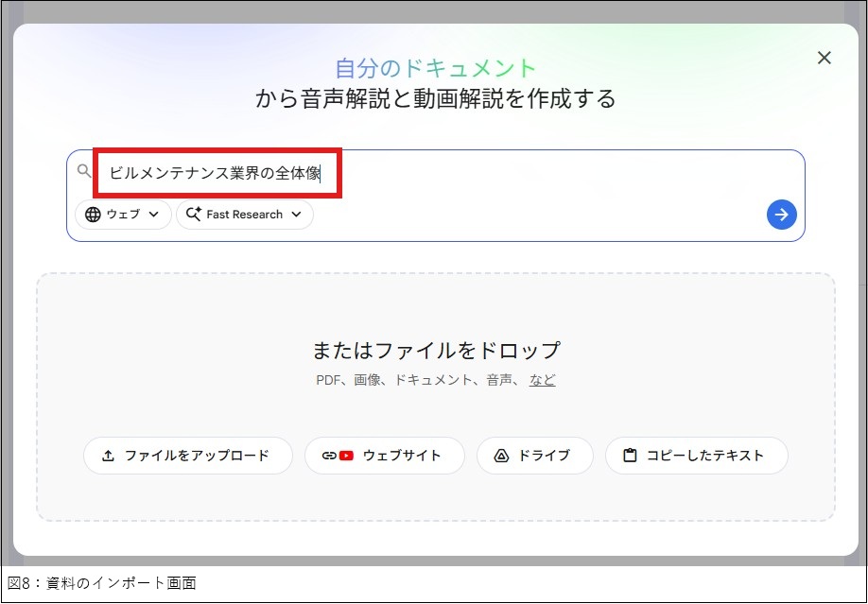Close the import dialog with the X
Screen dimensions: 868x604
(824, 58)
